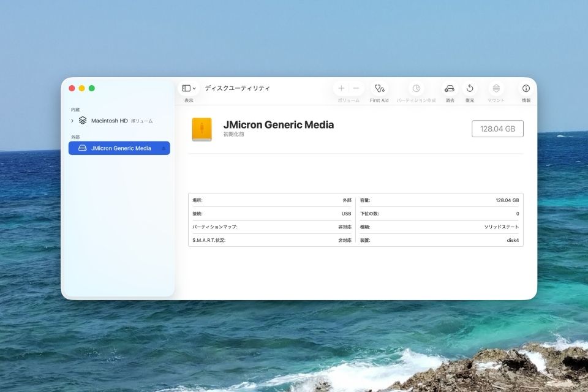Click the 128.04 GB value in table
Viewport: 588px width, 392px height.
click(507, 200)
